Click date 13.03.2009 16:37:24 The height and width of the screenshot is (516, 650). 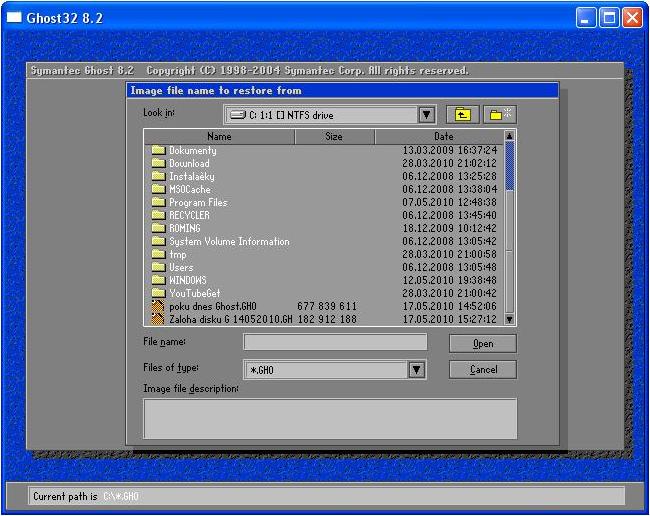449,150
